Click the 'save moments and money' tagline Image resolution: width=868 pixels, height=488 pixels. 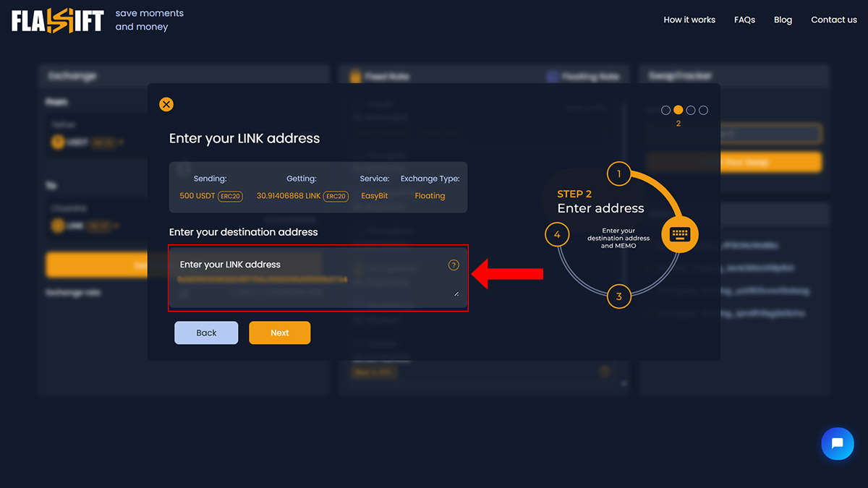coord(150,20)
